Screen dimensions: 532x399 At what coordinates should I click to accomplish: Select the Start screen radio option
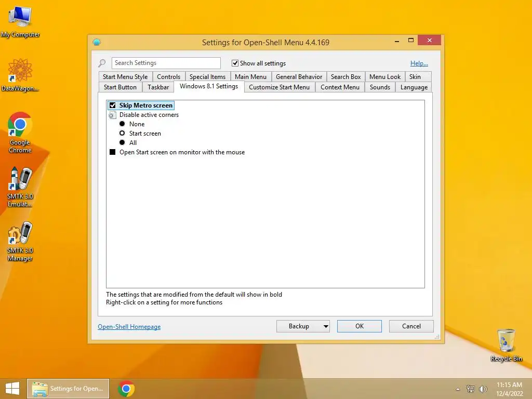[x=122, y=134]
